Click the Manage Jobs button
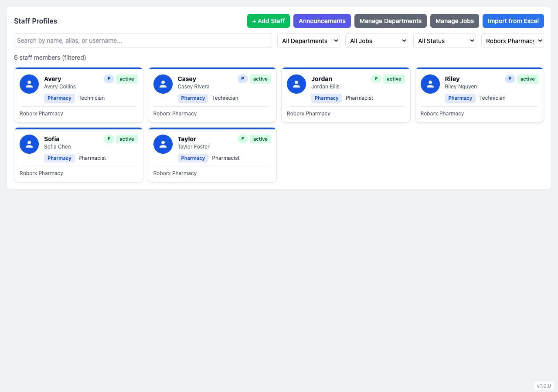 click(x=455, y=21)
